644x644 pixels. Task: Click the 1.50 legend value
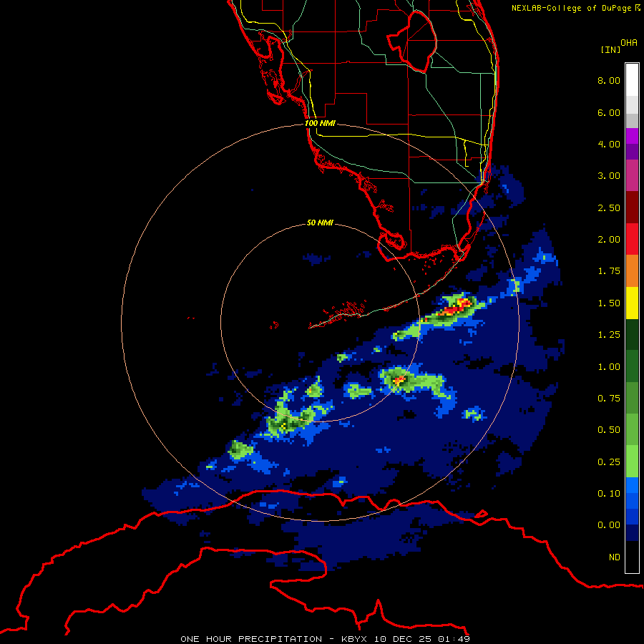pos(609,303)
